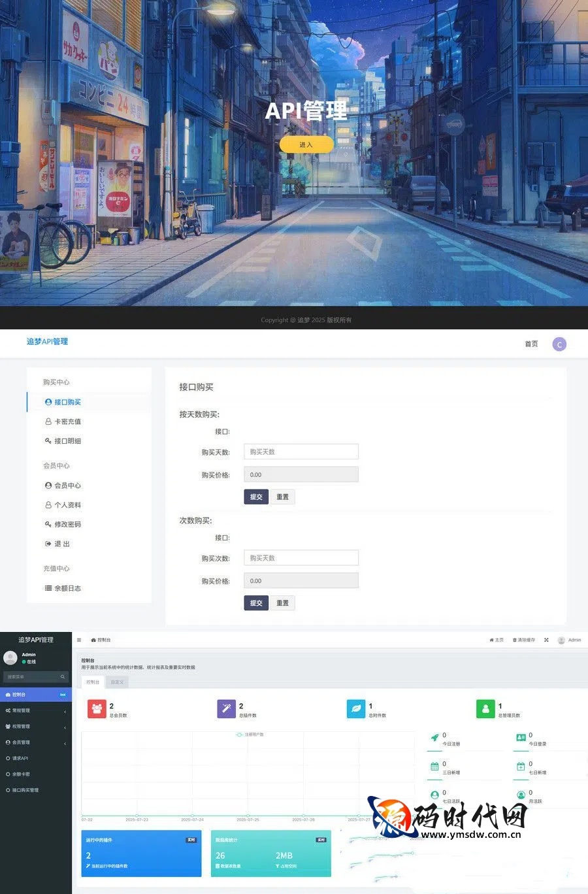Open 卡密充值 in the purchase center menu
The image size is (588, 894).
(x=67, y=422)
